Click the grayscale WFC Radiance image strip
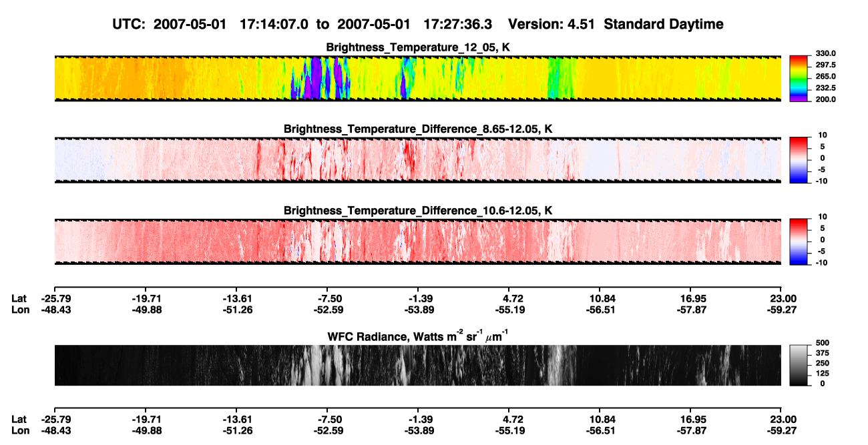This screenshot has height=445, width=868. 417,366
